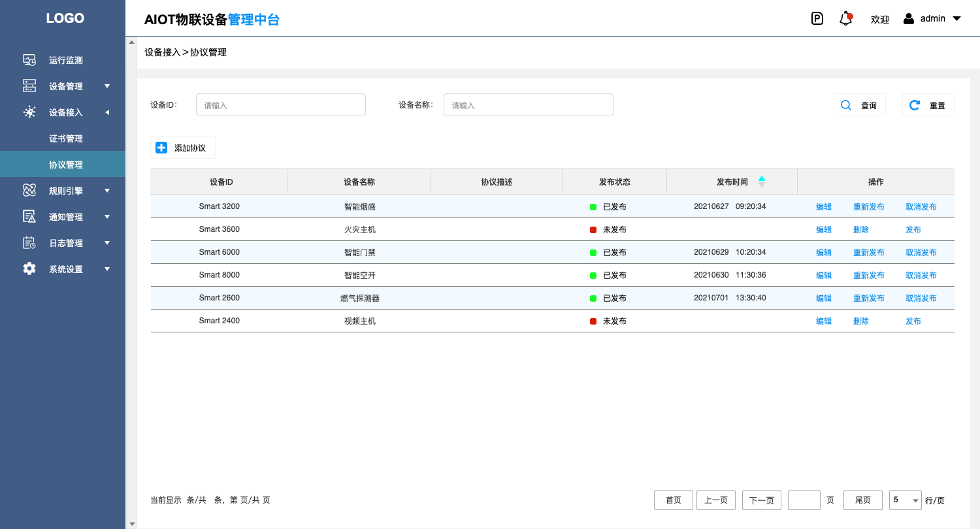Click 重新发布 for Smart 8000
The image size is (980, 529).
coord(869,275)
